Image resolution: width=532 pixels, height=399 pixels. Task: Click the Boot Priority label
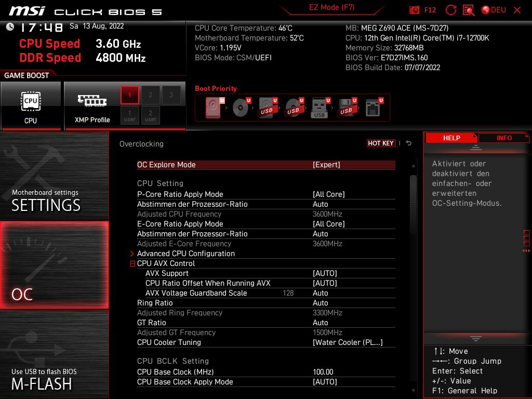click(216, 88)
